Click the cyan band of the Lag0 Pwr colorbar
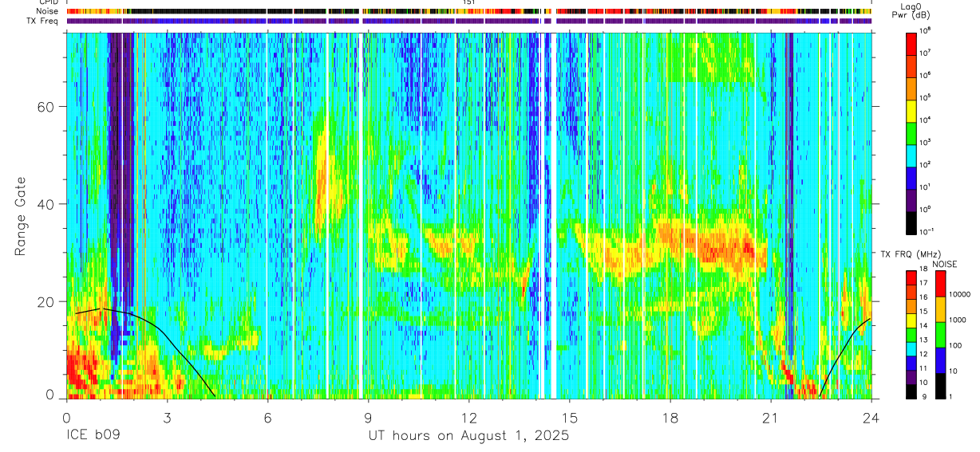 point(911,155)
